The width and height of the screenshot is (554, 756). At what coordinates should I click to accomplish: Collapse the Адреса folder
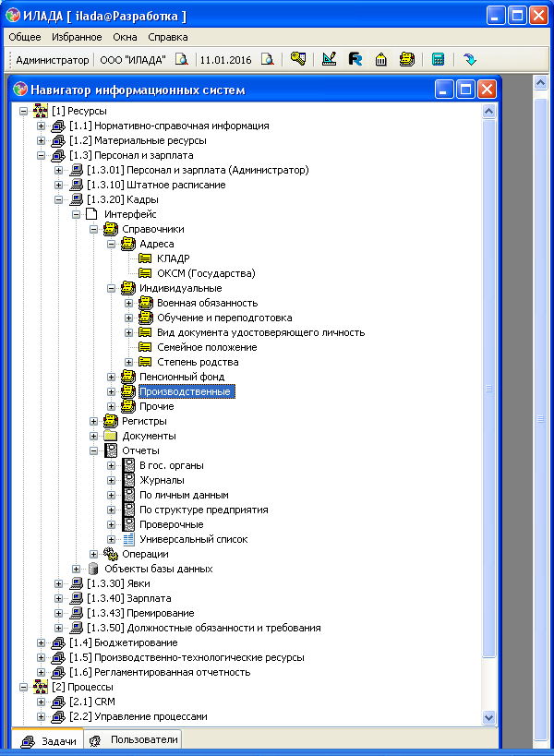pos(111,244)
